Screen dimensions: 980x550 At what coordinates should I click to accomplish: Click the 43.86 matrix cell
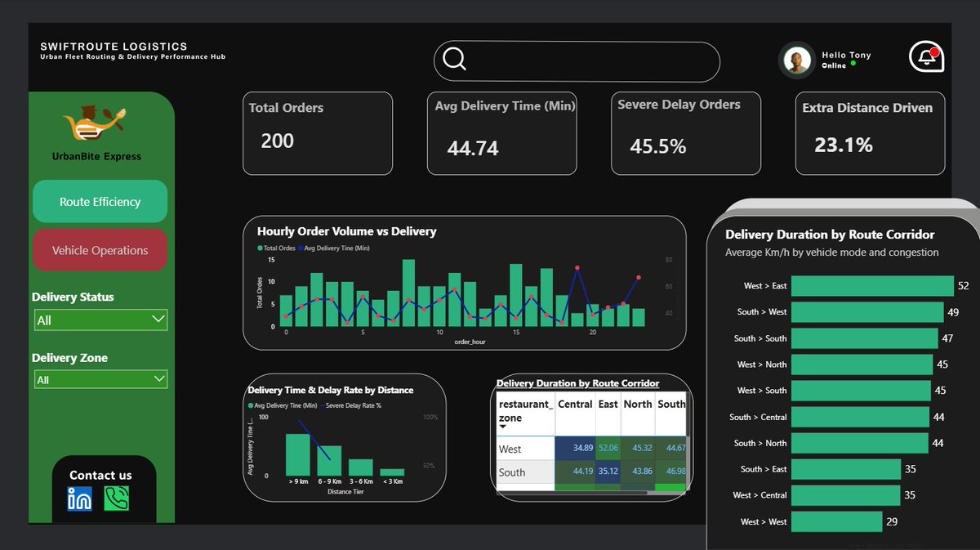638,472
